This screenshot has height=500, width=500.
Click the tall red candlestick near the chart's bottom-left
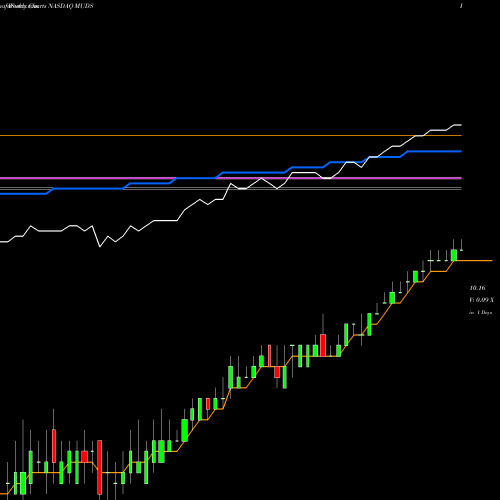99,467
